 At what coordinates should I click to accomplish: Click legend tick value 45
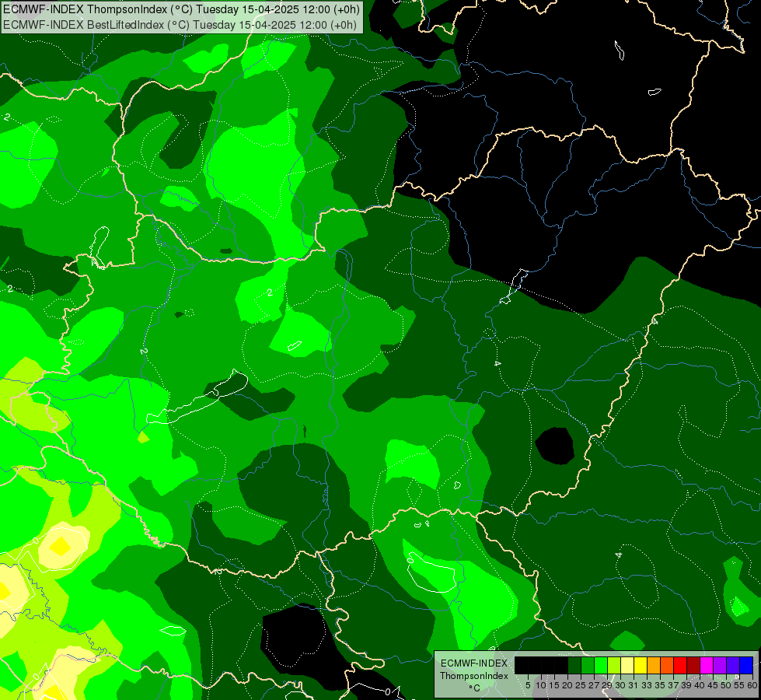coord(713,685)
